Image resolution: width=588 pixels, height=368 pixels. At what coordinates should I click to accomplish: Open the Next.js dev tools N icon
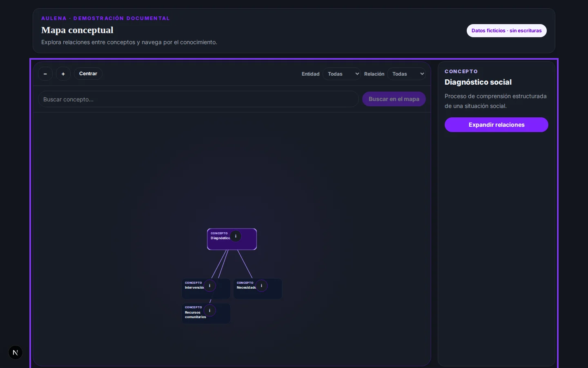coord(16,352)
